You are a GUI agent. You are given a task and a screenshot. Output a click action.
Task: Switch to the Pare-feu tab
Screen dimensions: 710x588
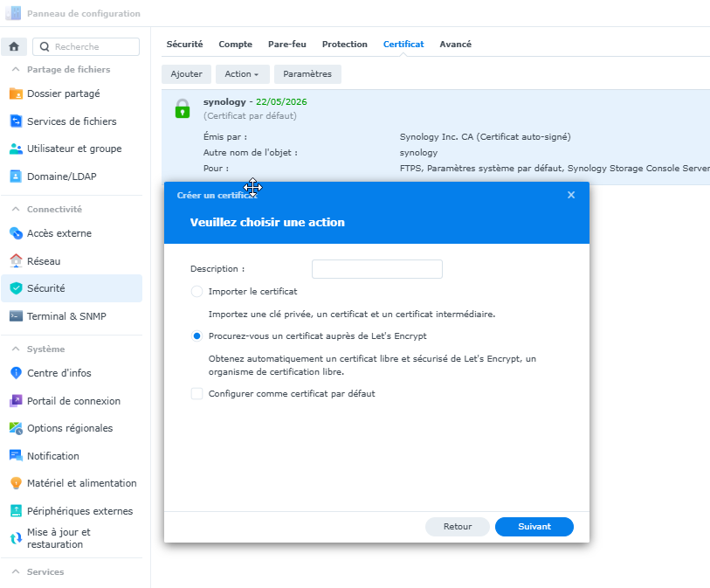coord(286,45)
